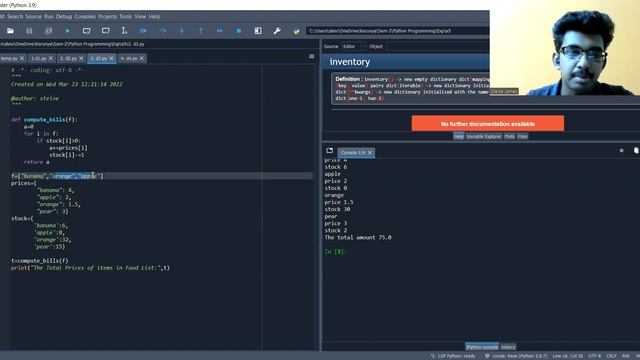Open the editor pane options hamburger menu
The image size is (640, 360).
coord(311,56)
